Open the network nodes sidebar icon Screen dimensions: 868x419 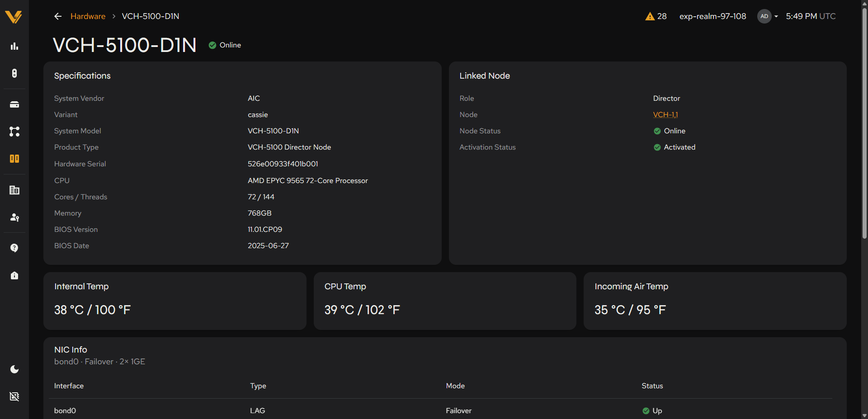(14, 132)
